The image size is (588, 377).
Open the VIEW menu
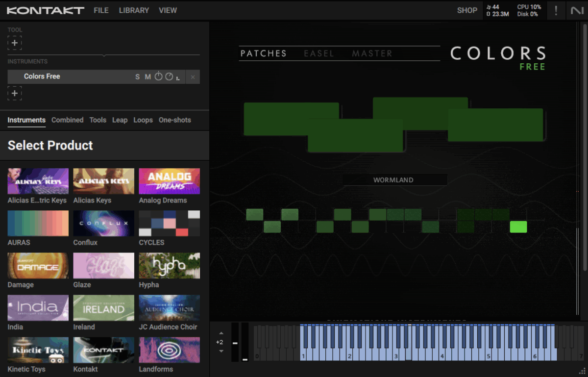[x=168, y=10]
